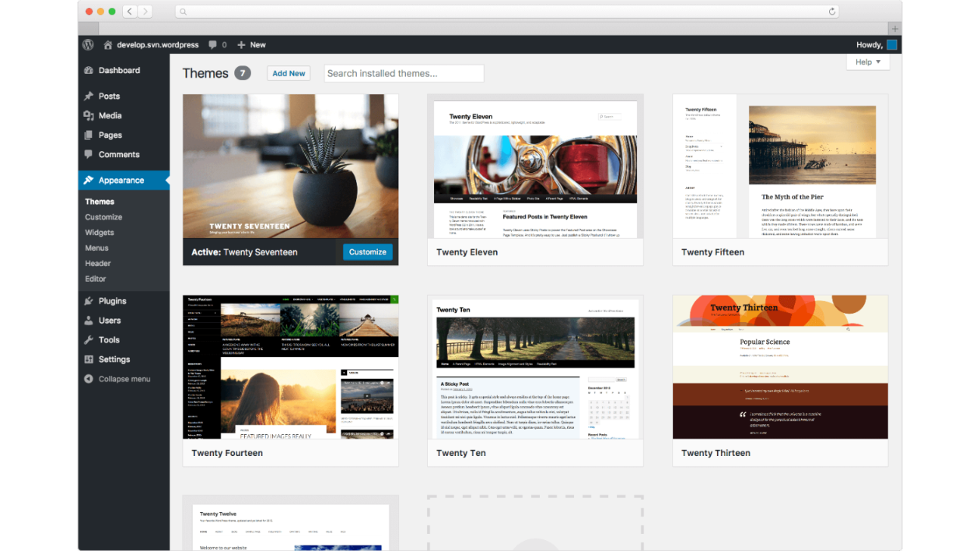Click the theme count badge showing 7

pyautogui.click(x=243, y=73)
